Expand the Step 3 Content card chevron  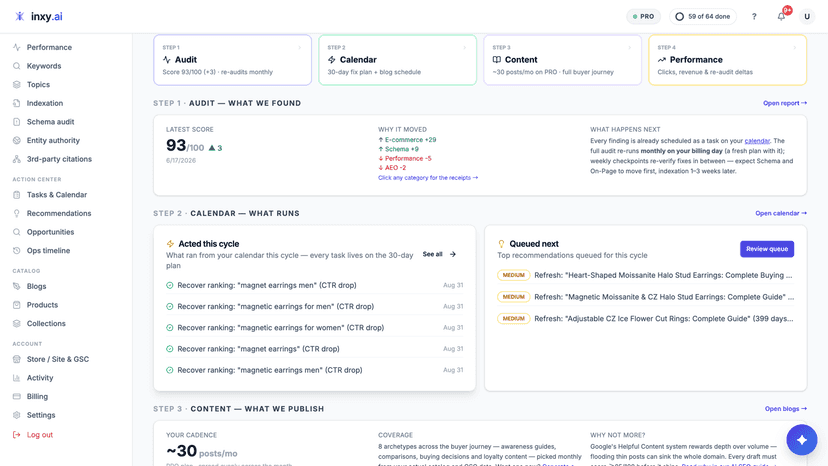click(x=629, y=48)
